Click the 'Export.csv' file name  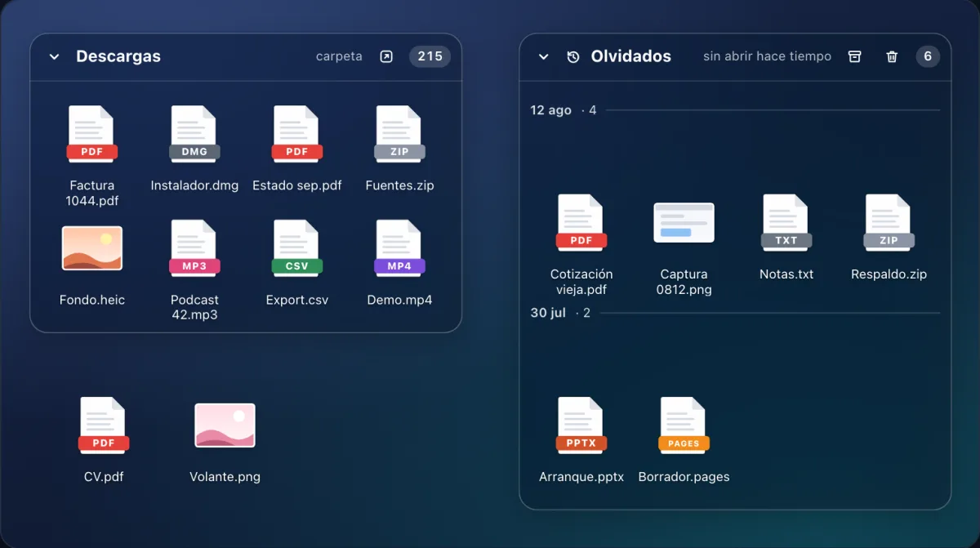297,300
